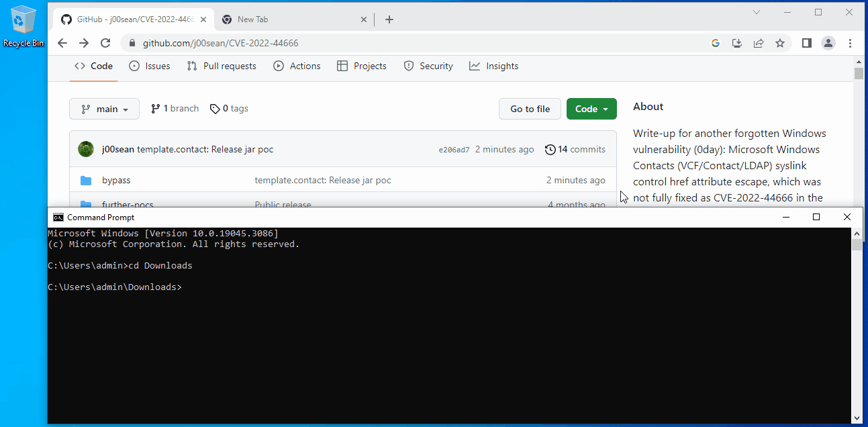The image size is (868, 427).
Task: Click the bypass folder icon
Action: [86, 180]
